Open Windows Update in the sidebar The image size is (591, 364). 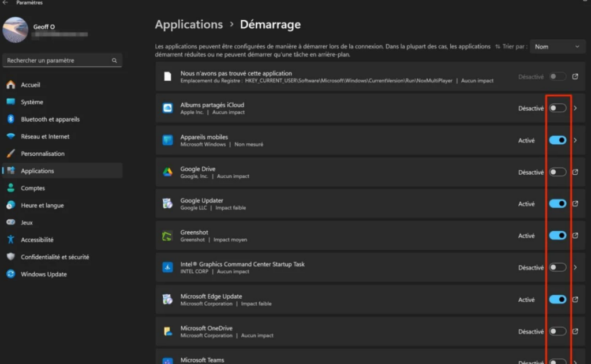pos(43,274)
